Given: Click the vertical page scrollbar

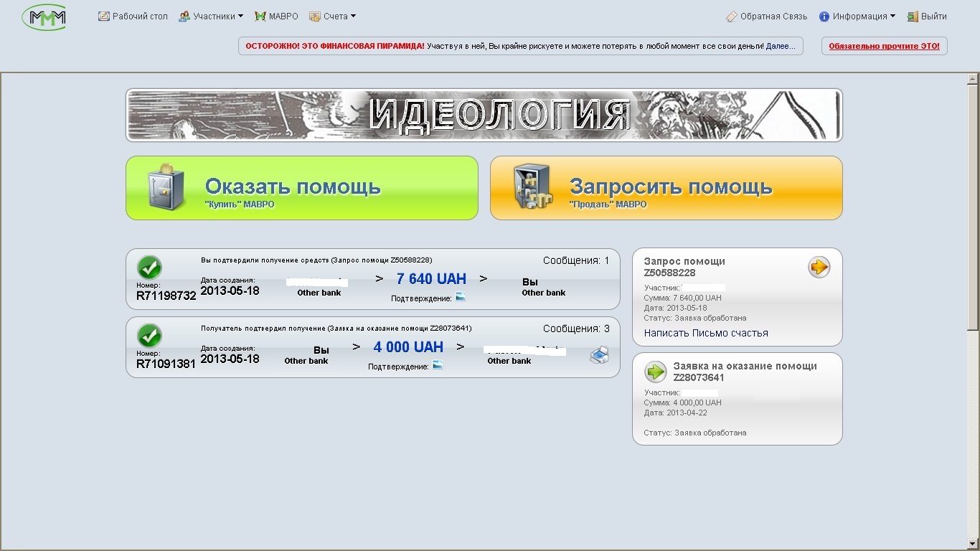Looking at the screenshot, I should coord(974,311).
